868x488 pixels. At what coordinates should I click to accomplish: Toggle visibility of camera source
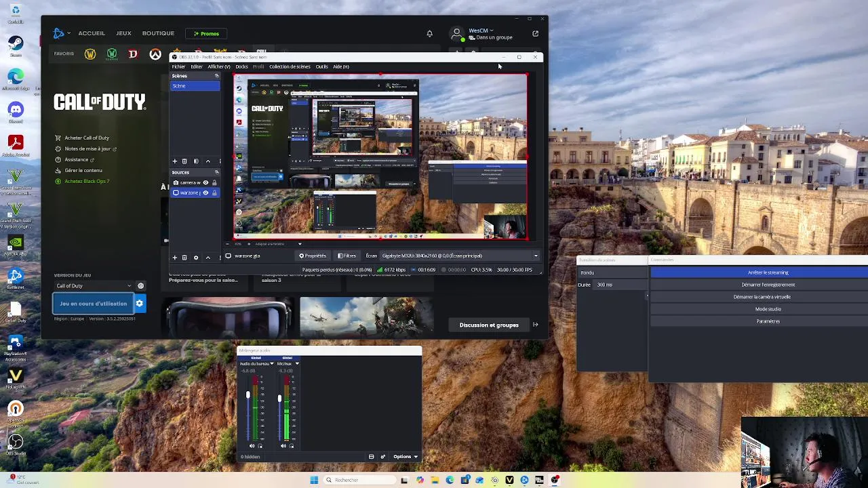205,183
